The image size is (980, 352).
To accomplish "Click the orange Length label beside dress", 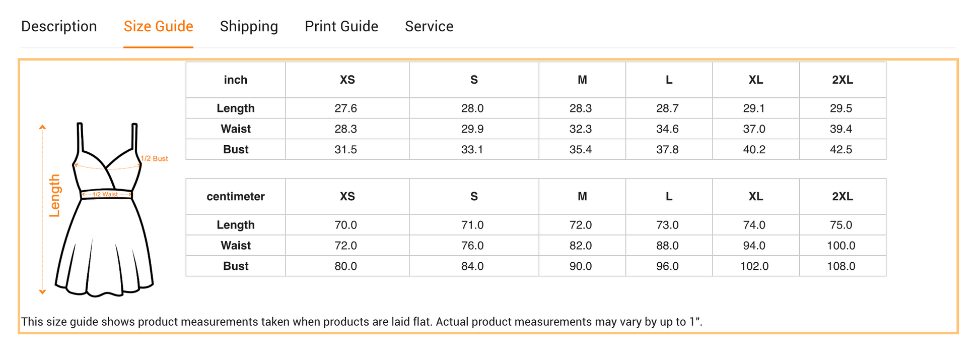I will pos(54,196).
